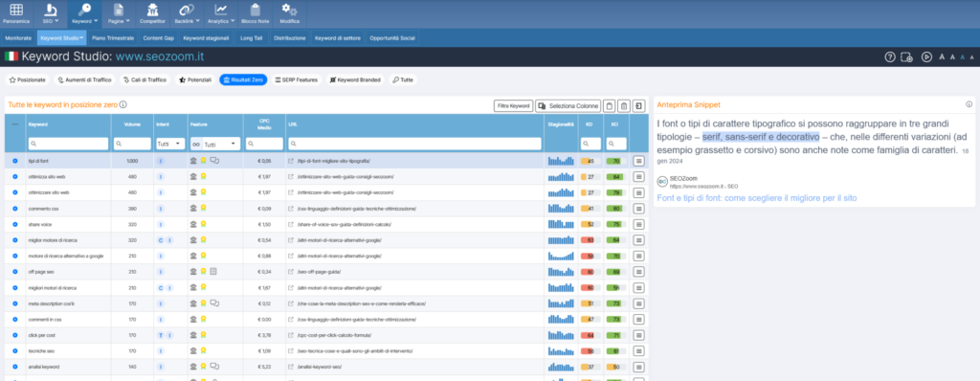This screenshot has width=980, height=381.
Task: Click the seasonality chart for off page seo
Action: (x=561, y=272)
